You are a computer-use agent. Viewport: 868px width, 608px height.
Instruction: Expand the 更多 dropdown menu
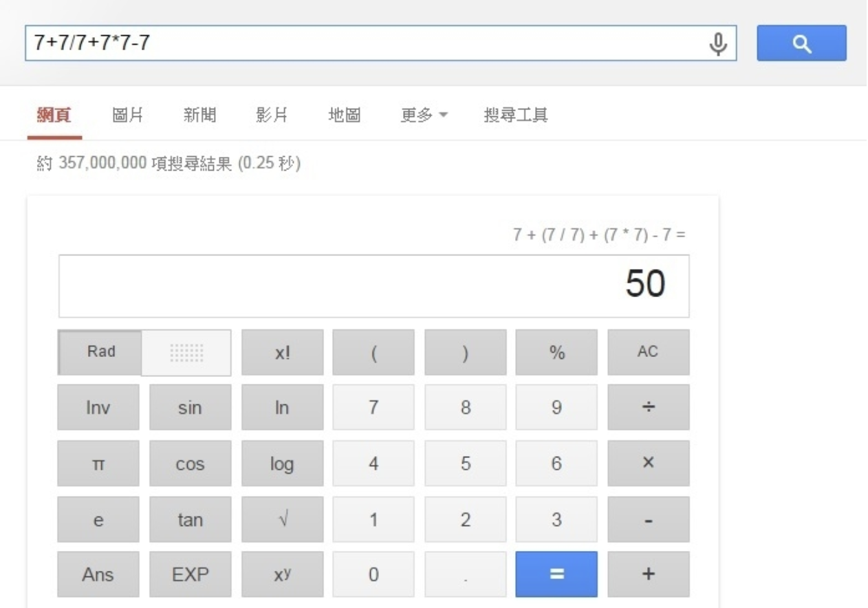pos(424,116)
